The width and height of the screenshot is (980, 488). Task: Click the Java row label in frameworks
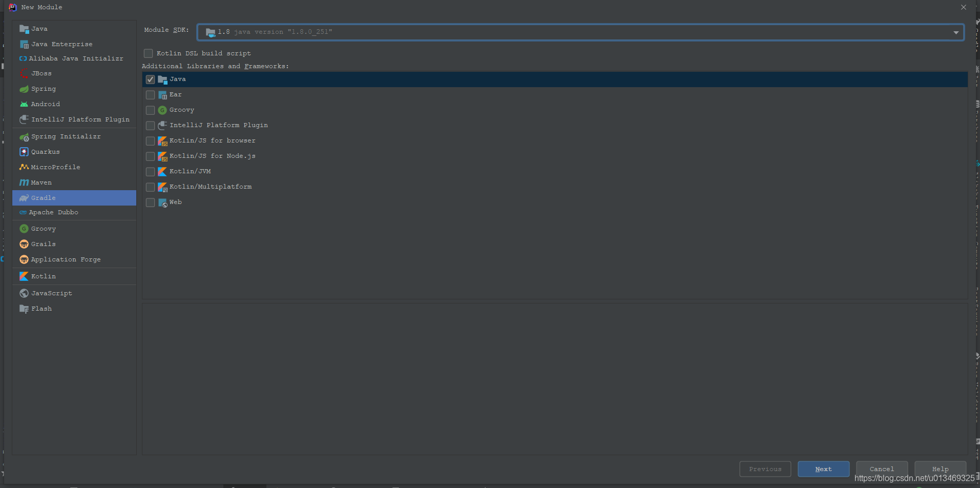coord(178,79)
